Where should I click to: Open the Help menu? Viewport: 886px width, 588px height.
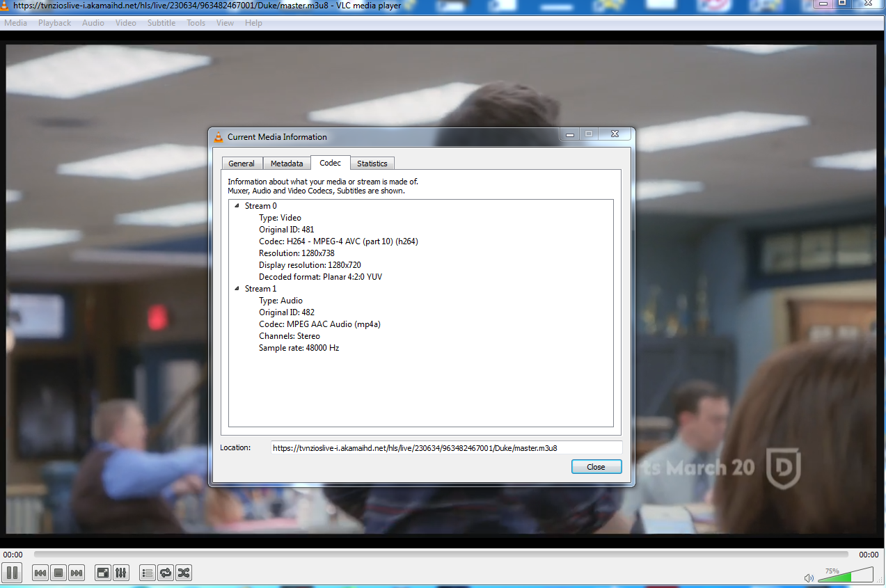pos(253,23)
